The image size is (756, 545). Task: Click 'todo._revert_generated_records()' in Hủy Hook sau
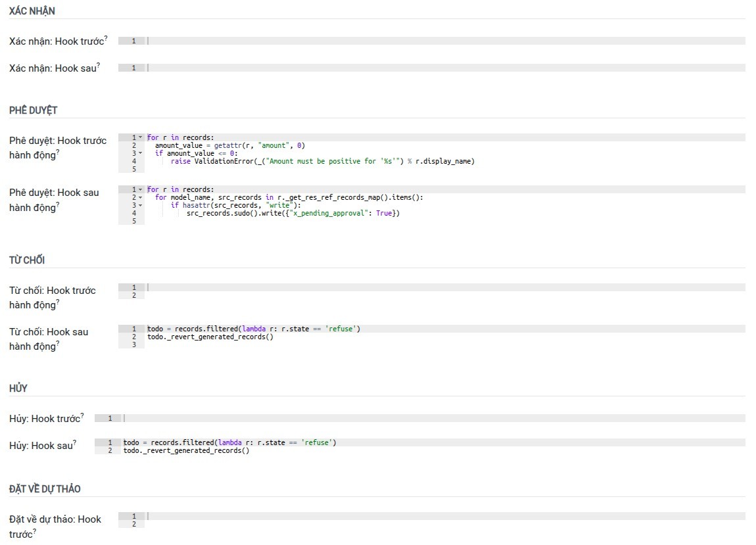click(x=186, y=450)
